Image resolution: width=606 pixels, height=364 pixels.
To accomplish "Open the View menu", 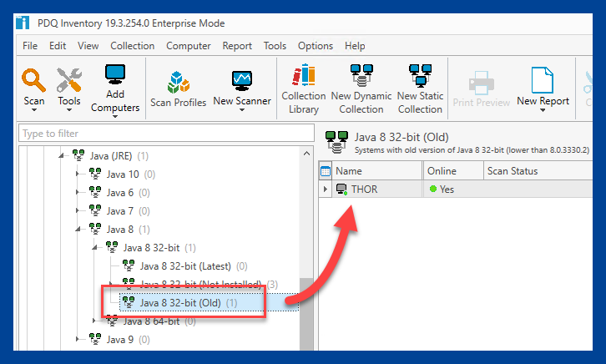I will point(88,46).
